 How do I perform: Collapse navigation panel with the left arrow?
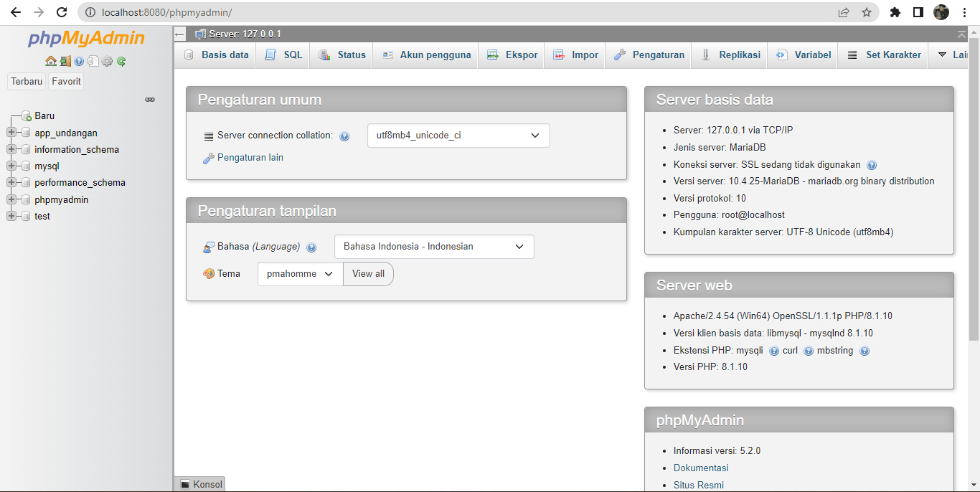[180, 34]
